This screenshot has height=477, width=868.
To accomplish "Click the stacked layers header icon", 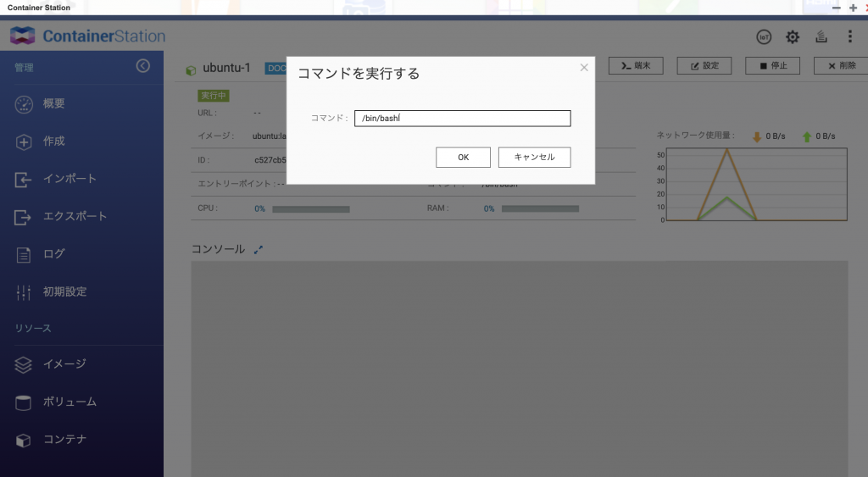I will [x=821, y=37].
